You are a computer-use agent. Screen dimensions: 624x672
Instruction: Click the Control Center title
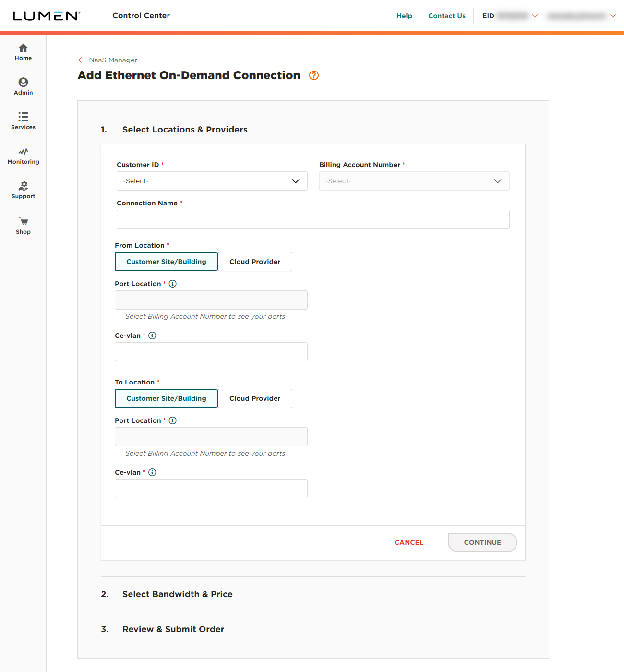point(141,15)
